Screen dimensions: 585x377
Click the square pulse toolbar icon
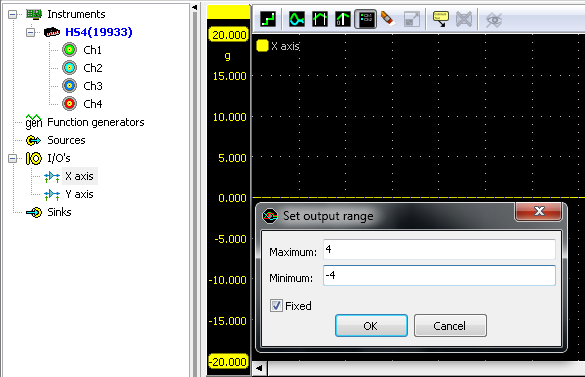(x=320, y=19)
